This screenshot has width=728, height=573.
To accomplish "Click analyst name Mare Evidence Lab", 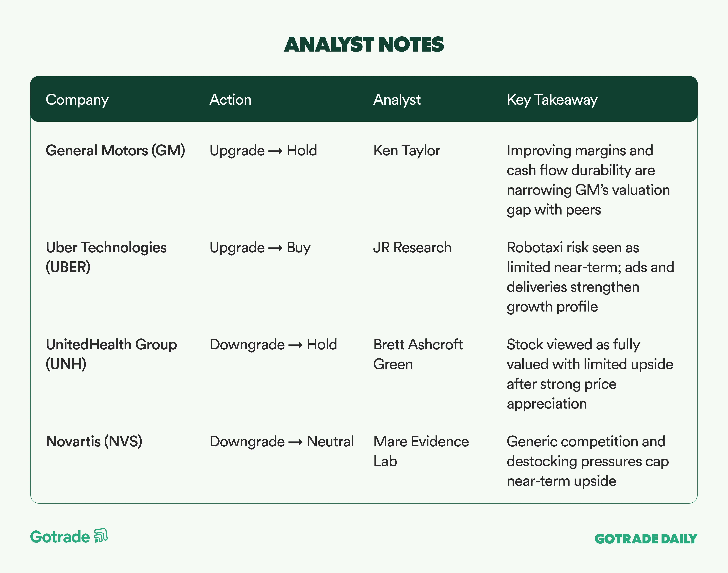I will click(421, 451).
